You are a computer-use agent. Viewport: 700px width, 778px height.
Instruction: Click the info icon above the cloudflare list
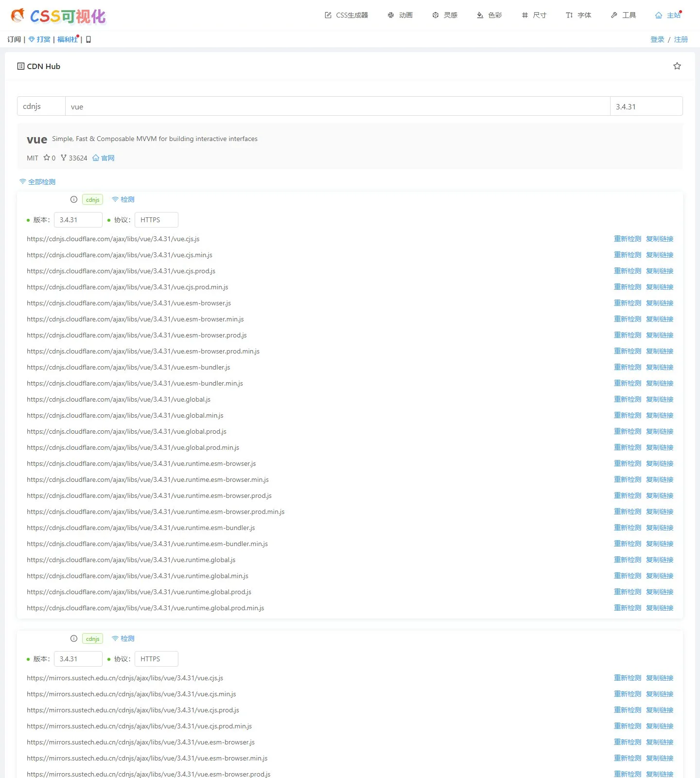74,199
